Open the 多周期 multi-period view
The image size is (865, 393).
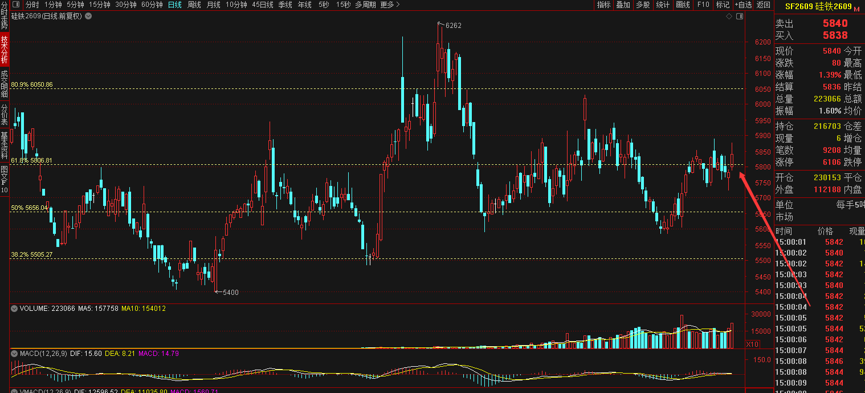pyautogui.click(x=365, y=4)
